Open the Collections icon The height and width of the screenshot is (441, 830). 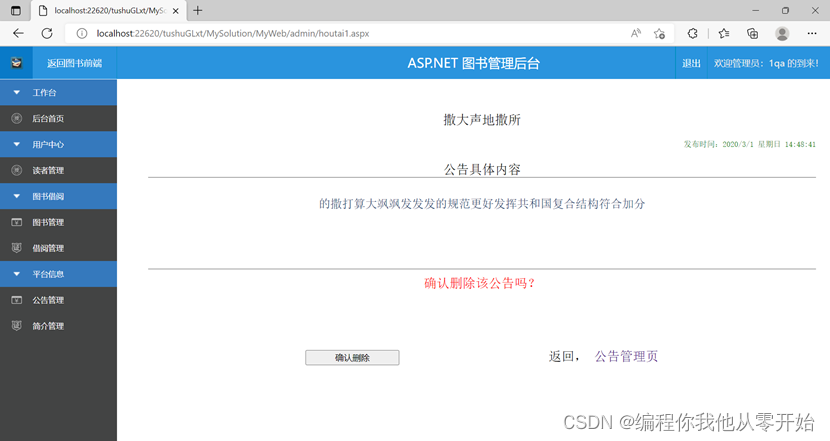752,33
